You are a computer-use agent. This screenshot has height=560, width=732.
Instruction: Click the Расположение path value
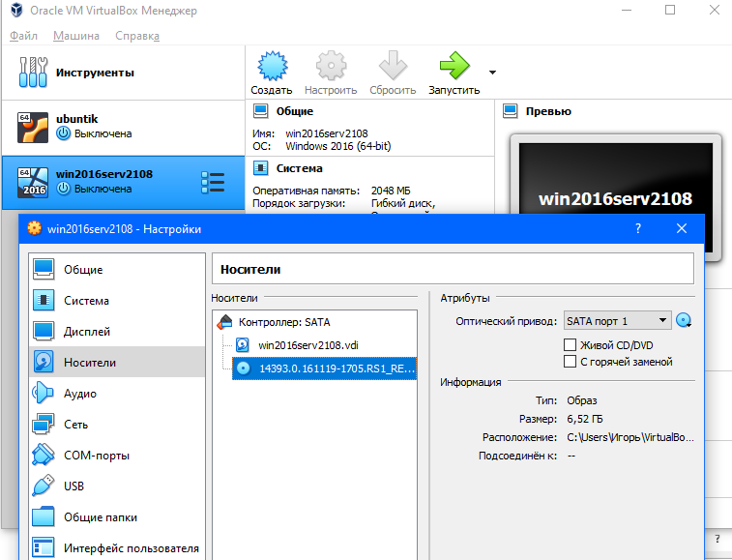click(630, 437)
